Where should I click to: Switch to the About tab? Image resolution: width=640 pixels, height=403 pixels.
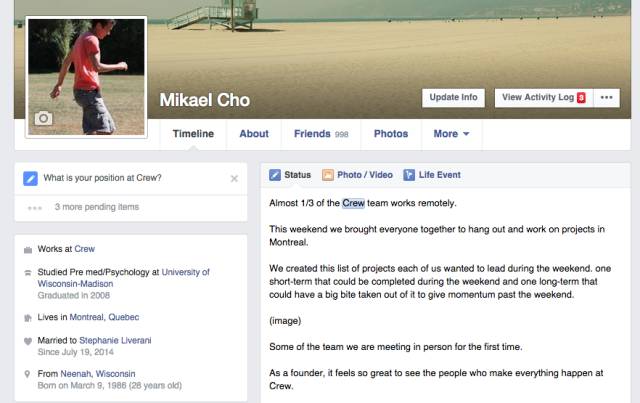pos(254,134)
